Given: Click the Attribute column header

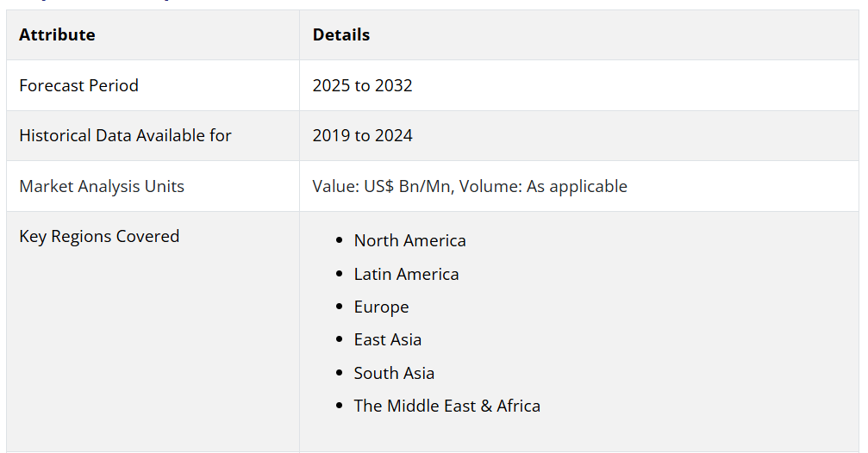Looking at the screenshot, I should [x=57, y=35].
